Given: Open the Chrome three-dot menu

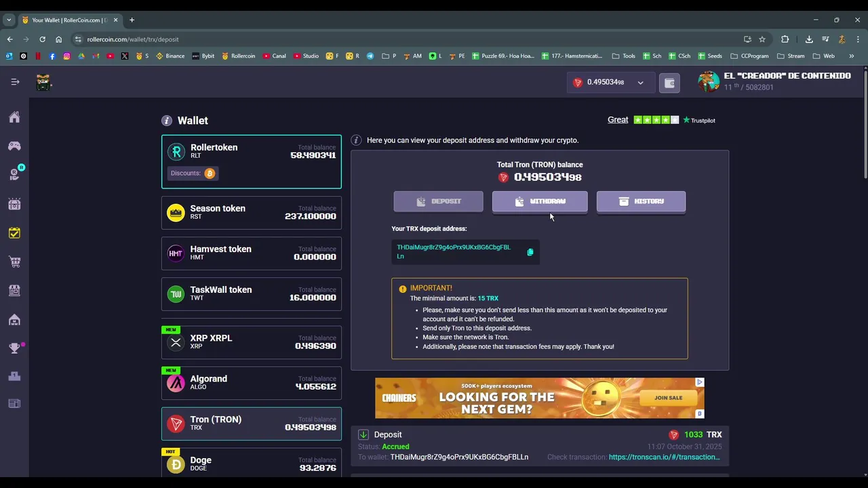Looking at the screenshot, I should 858,39.
